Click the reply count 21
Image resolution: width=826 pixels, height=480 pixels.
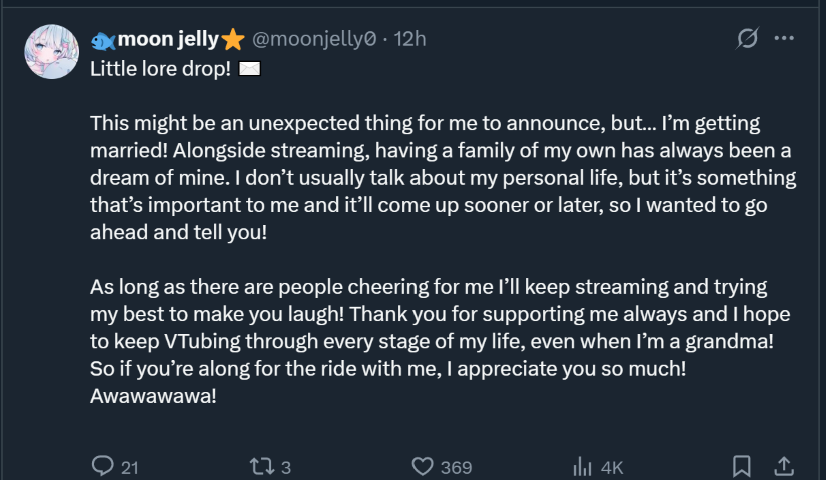click(130, 467)
